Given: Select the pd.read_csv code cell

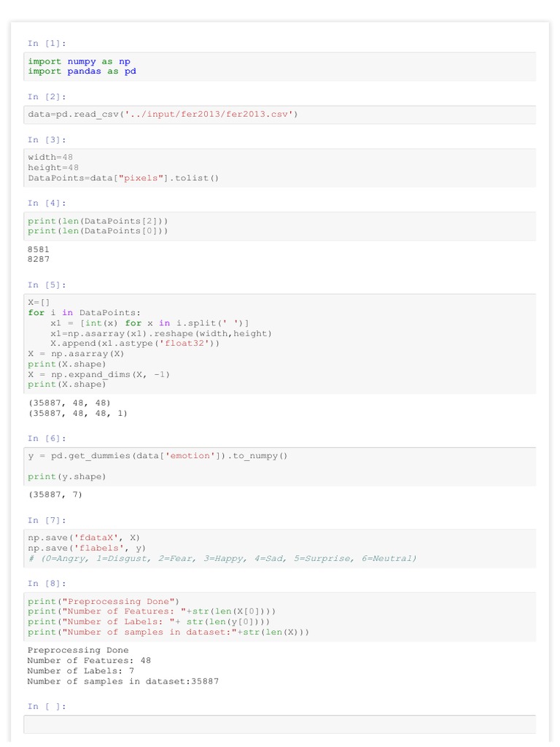Looking at the screenshot, I should coord(280,115).
